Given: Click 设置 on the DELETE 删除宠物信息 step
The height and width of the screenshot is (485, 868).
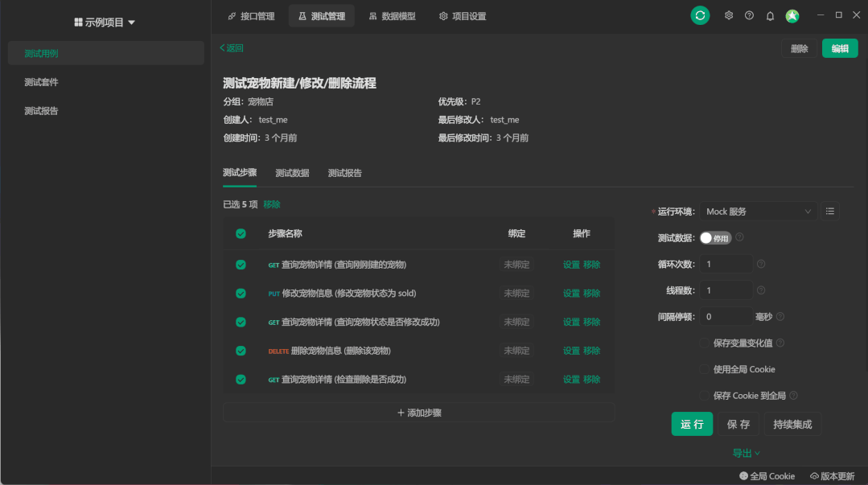Looking at the screenshot, I should [x=572, y=350].
